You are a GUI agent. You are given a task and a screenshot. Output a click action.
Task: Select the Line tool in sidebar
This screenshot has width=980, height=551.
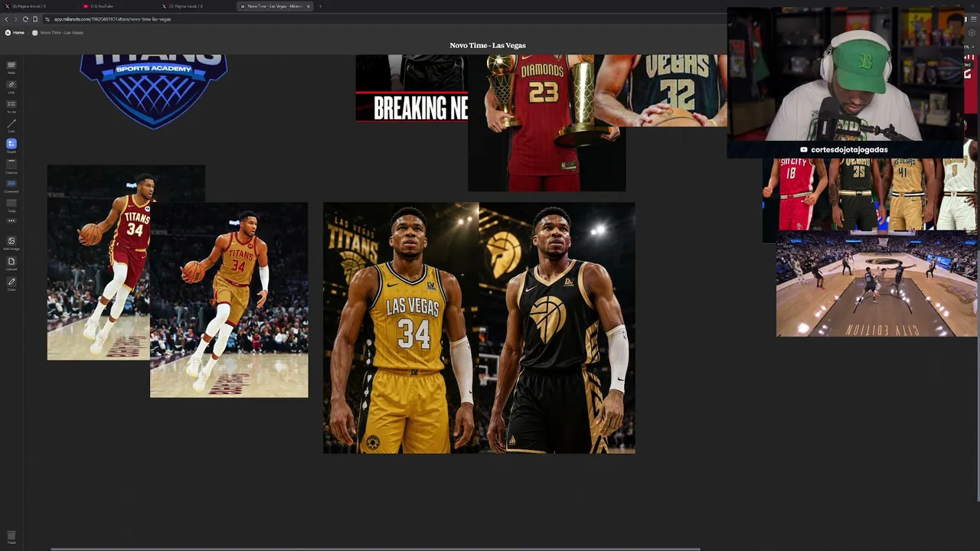coord(11,125)
